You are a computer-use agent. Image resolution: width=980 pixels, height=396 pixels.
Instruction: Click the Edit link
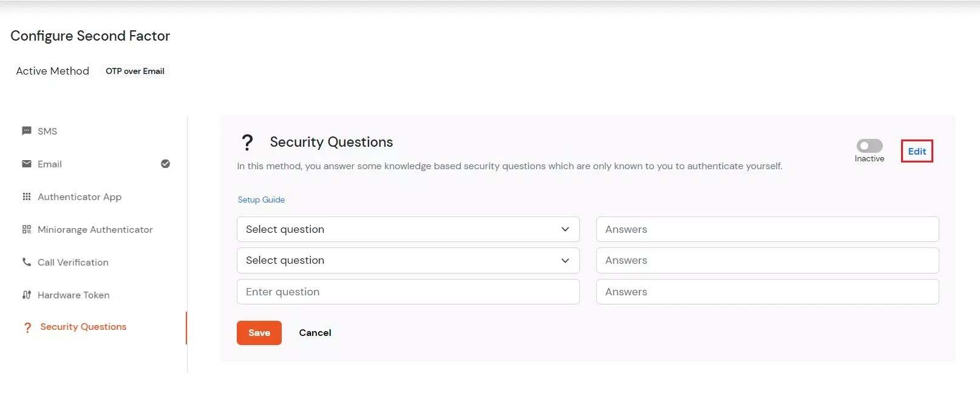917,152
